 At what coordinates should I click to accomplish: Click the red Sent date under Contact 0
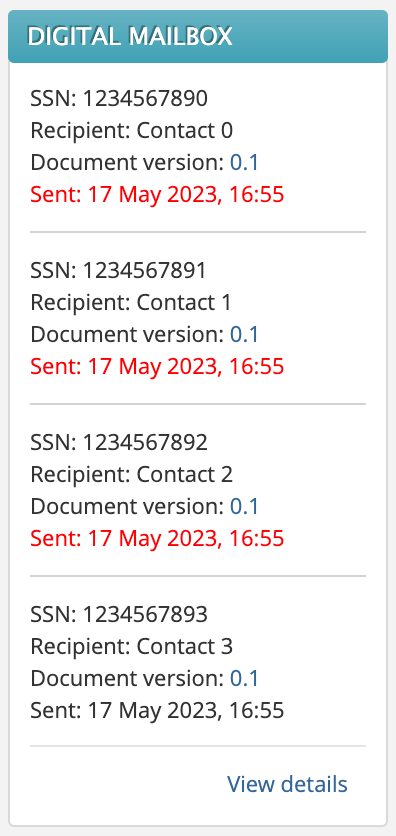[157, 195]
